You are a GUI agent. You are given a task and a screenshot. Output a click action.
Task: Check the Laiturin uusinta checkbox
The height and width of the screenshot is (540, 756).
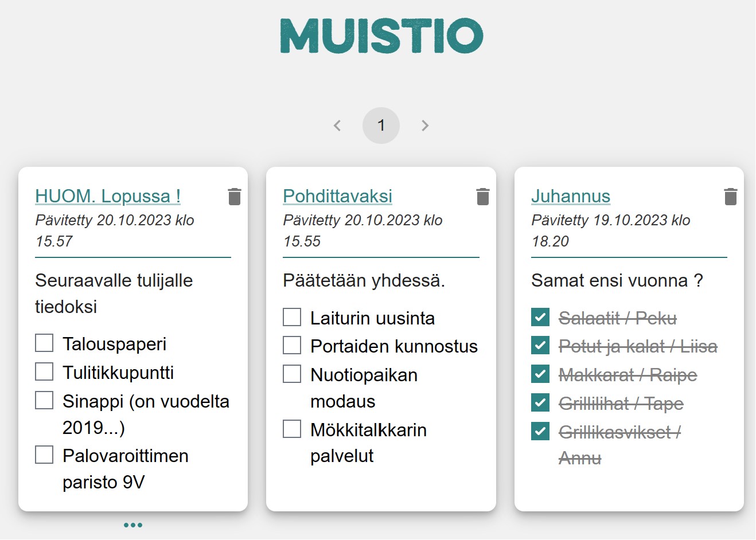pyautogui.click(x=292, y=317)
